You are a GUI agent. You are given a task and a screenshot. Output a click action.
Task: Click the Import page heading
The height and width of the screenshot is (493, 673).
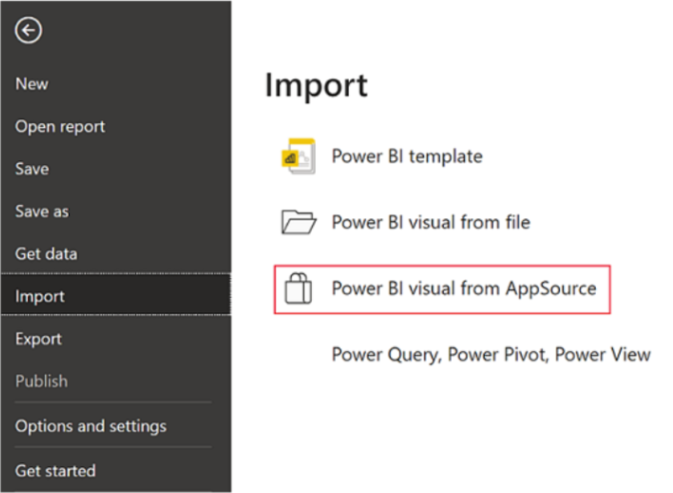(316, 86)
